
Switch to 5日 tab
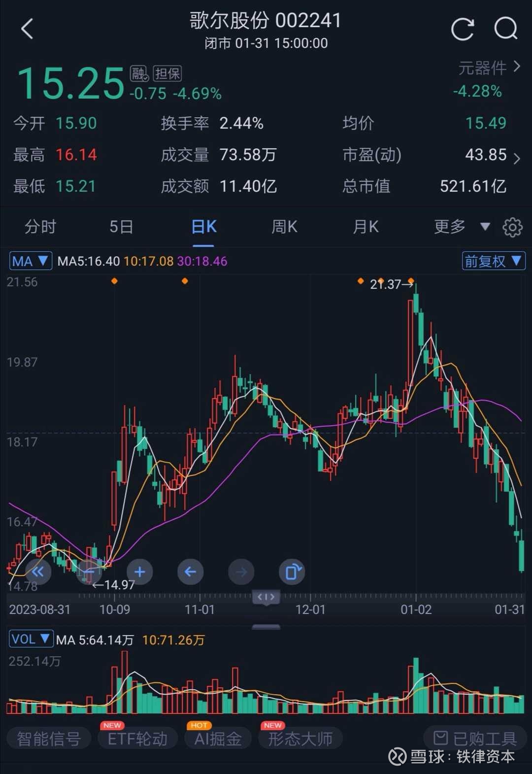pyautogui.click(x=121, y=227)
